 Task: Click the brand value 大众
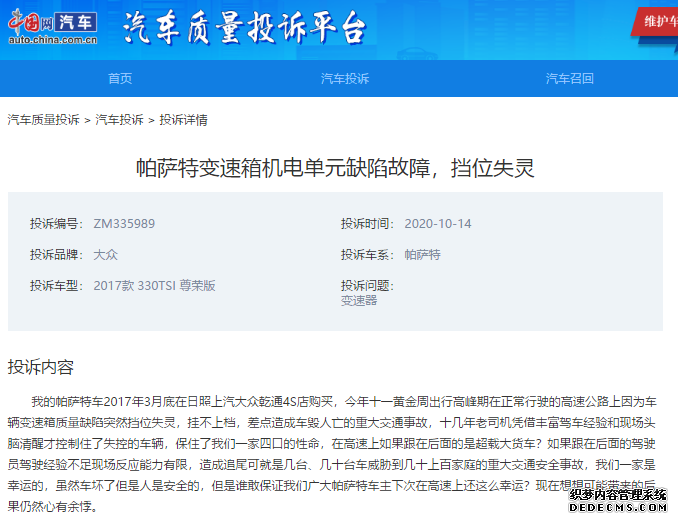[106, 255]
